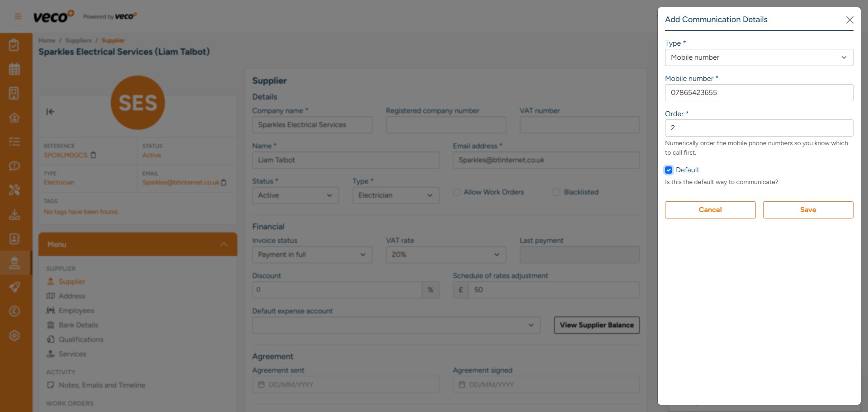Select Employees in the side menu
The image size is (868, 412).
(76, 311)
